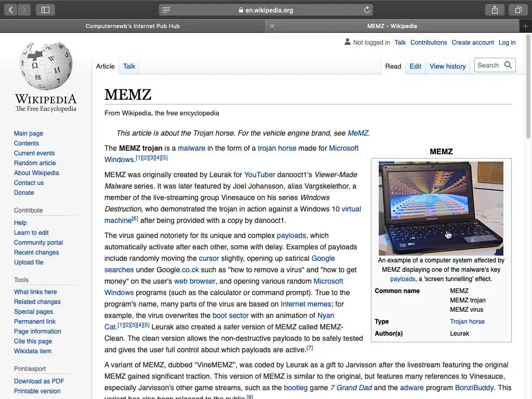Open Contact us link
This screenshot has height=399, width=532.
point(29,182)
